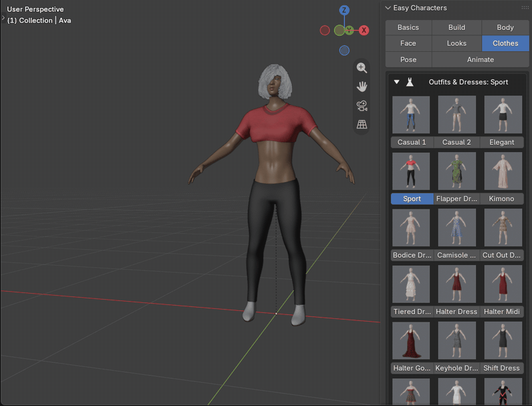Click the Casual 1 outfit thumbnail
Screen dimensions: 532x406
(411, 114)
